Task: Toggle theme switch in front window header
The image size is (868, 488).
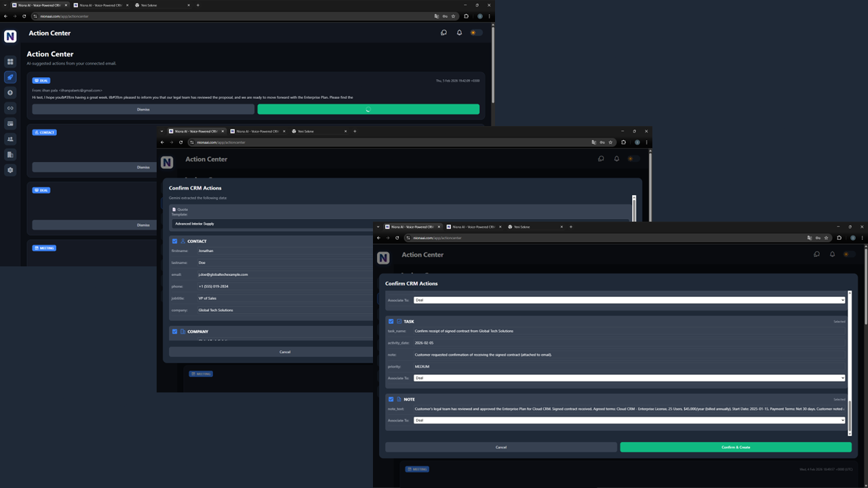Action: tap(849, 254)
